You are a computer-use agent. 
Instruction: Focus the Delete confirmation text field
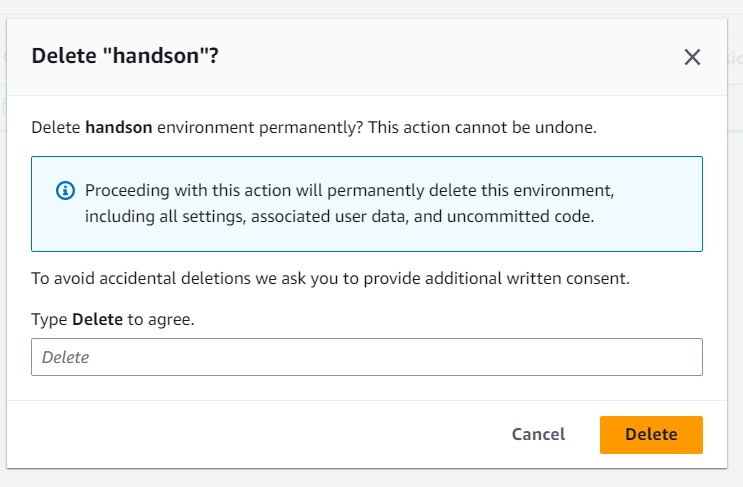click(x=366, y=357)
